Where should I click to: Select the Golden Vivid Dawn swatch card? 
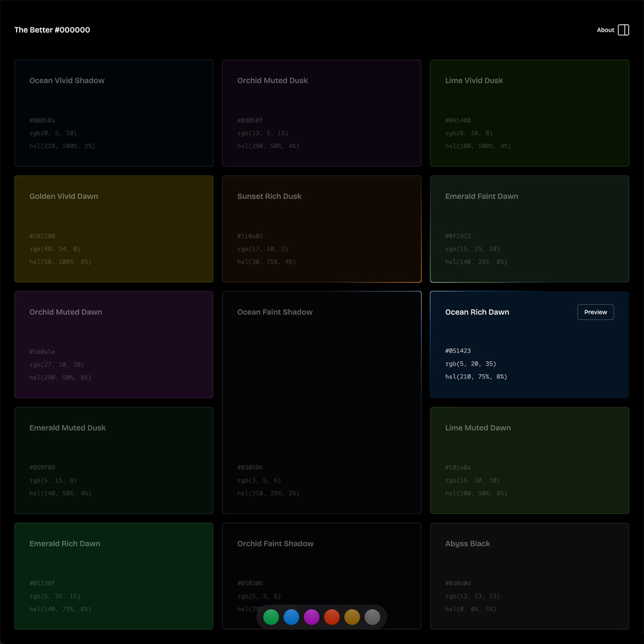[114, 229]
